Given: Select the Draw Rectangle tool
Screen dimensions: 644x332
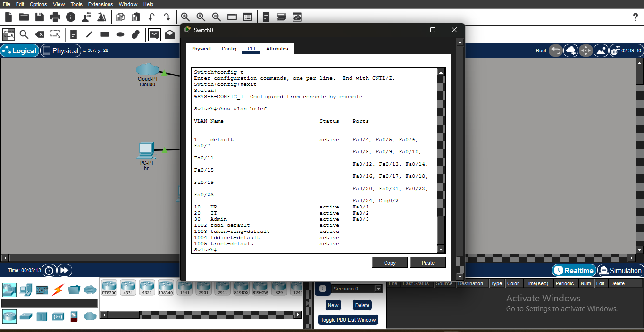Looking at the screenshot, I should tap(105, 34).
